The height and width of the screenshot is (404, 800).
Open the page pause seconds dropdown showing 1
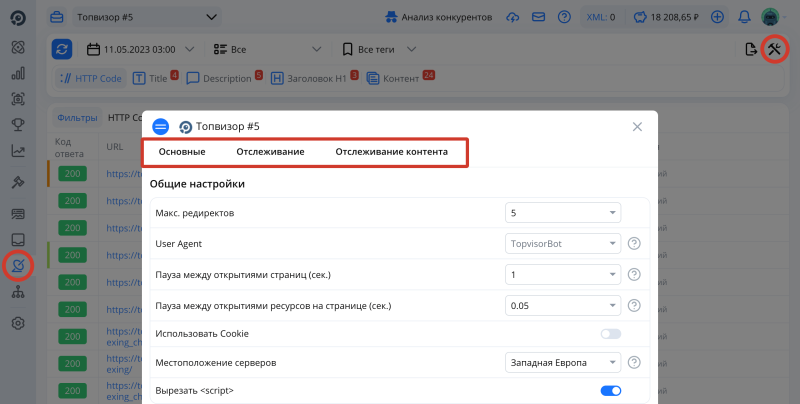click(x=563, y=275)
